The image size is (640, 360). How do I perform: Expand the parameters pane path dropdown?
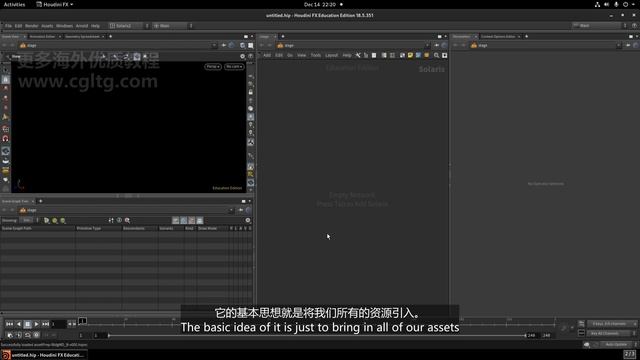(x=619, y=45)
